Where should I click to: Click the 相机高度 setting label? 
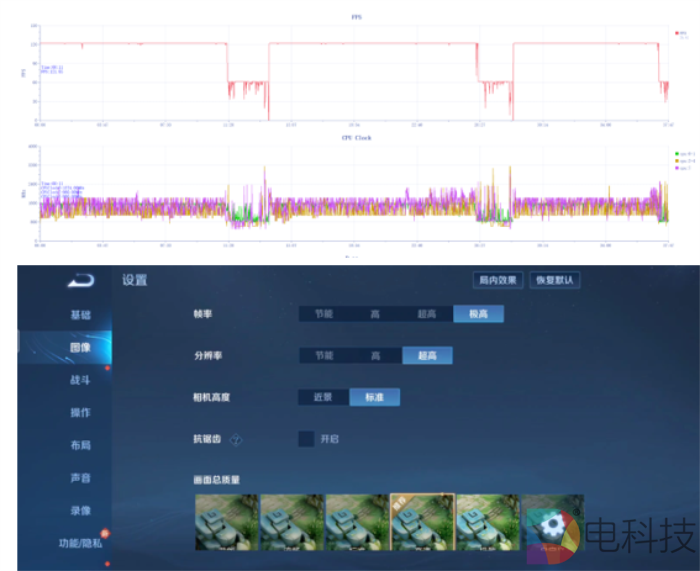tap(212, 397)
